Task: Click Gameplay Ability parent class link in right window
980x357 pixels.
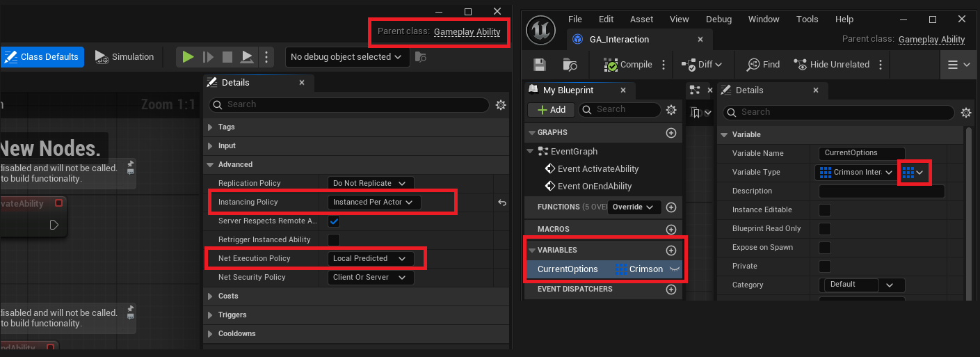Action: [931, 39]
